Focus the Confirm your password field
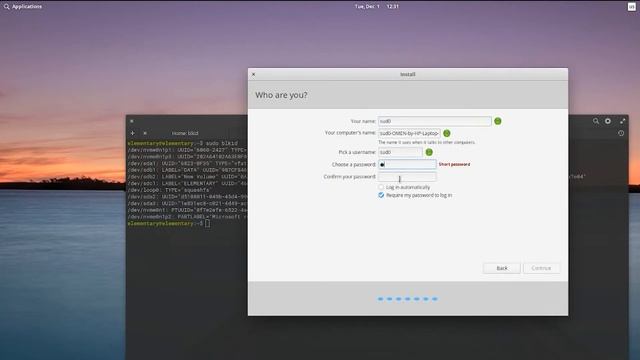 coord(407,177)
